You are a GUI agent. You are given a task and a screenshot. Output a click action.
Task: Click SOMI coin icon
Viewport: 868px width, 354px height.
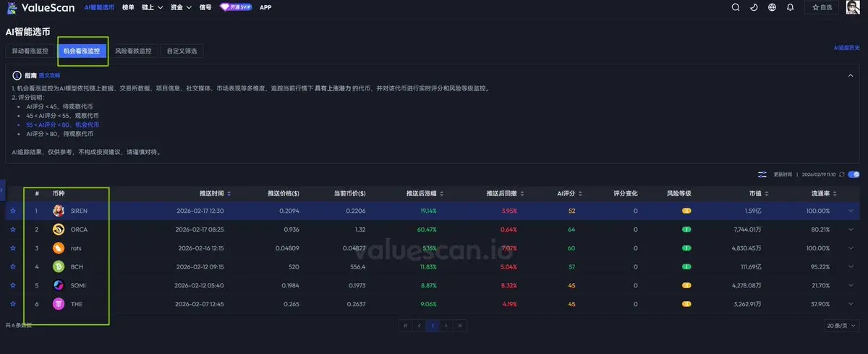pos(59,285)
